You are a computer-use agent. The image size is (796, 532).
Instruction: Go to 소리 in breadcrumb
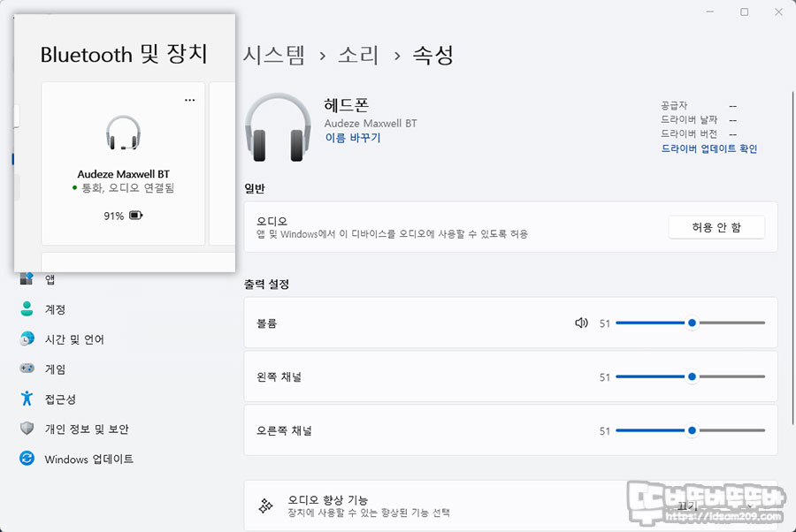pyautogui.click(x=358, y=55)
